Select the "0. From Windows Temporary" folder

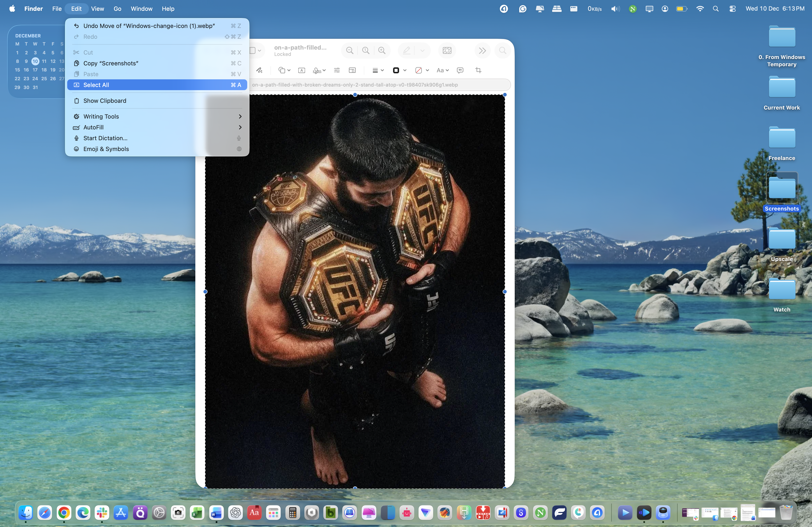point(782,46)
